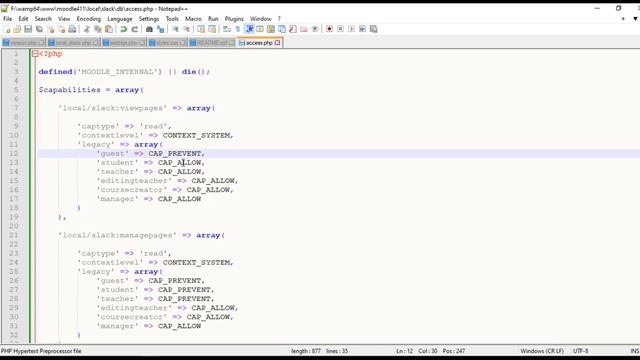
Task: Open the Settings menu
Action: 149,19
